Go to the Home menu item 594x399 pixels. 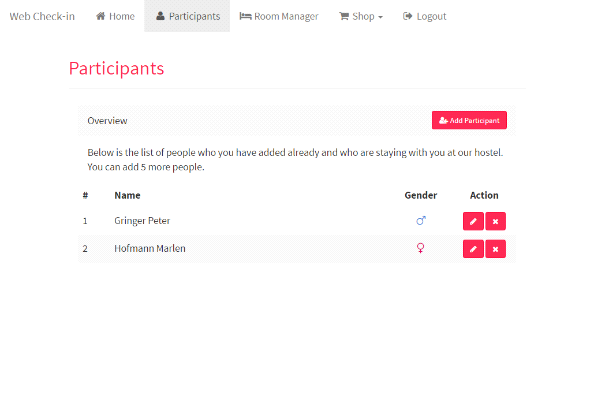(115, 16)
